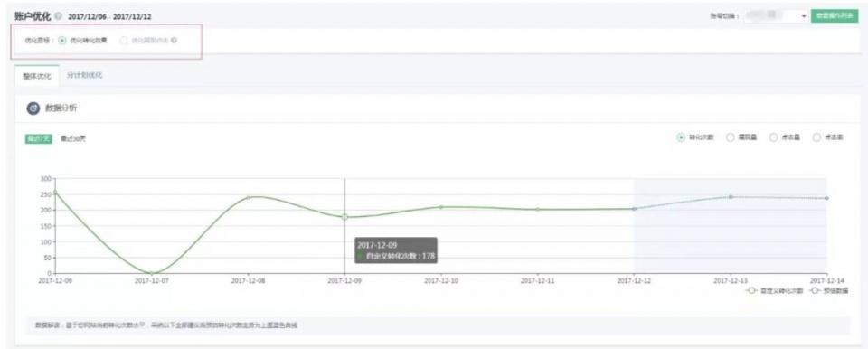Toggle the 自定义转化次数 legend marker
This screenshot has height=349, width=868.
751,290
